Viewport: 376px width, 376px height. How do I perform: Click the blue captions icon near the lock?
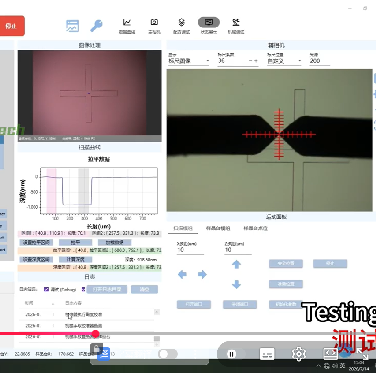click(104, 354)
